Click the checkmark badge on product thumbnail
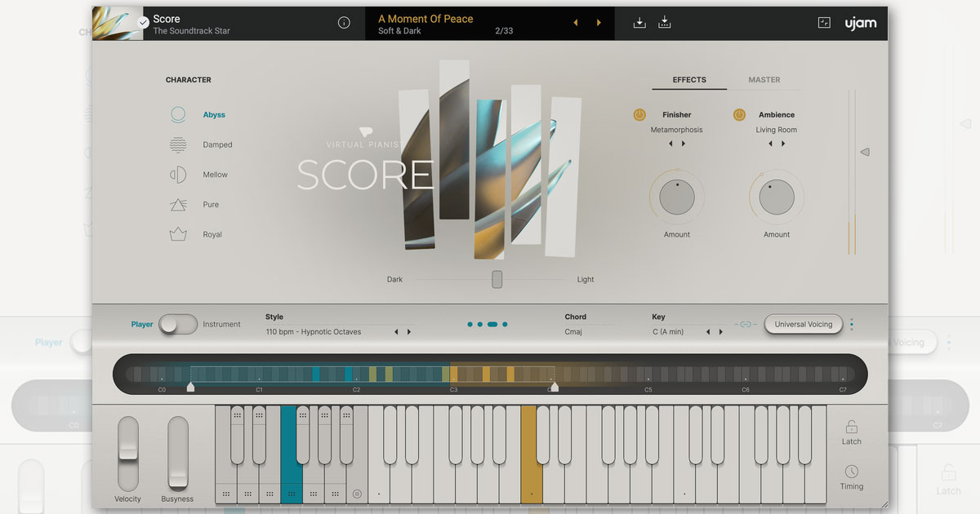 pos(144,23)
